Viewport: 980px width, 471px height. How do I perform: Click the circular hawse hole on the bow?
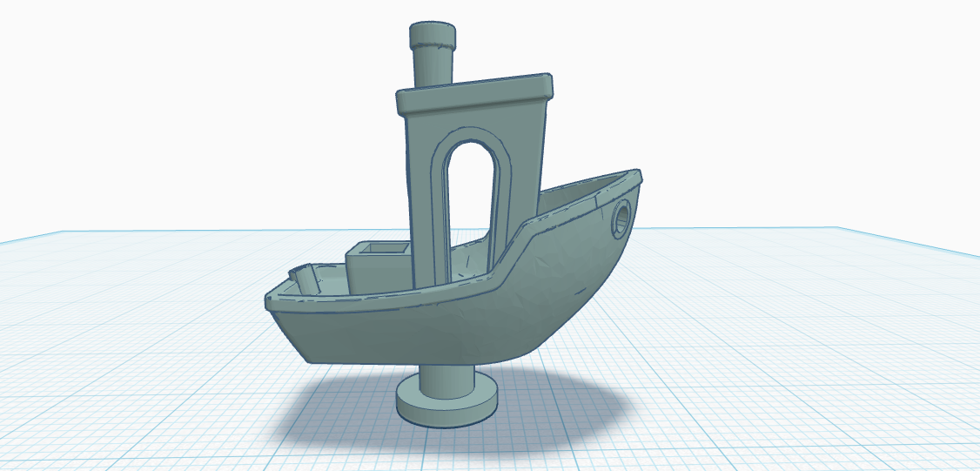622,219
